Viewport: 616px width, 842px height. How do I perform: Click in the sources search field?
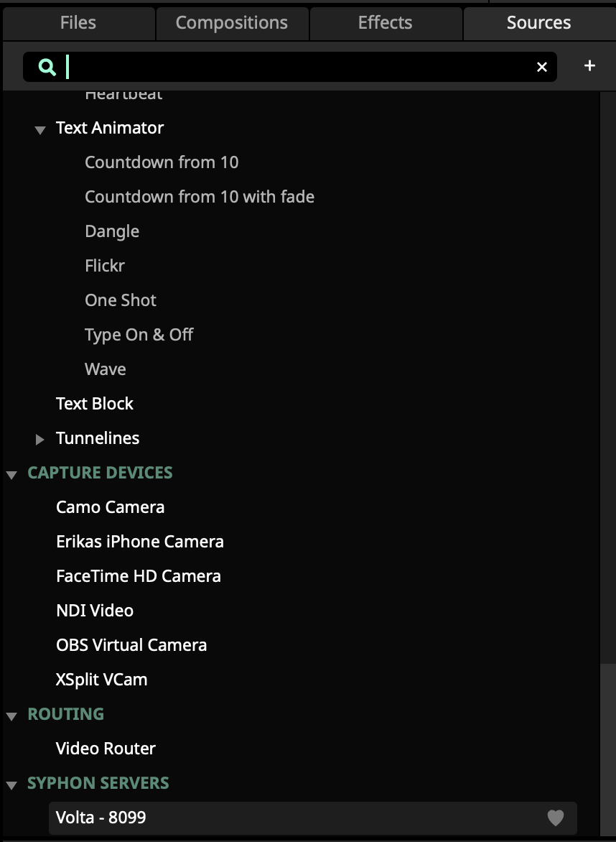tap(287, 67)
